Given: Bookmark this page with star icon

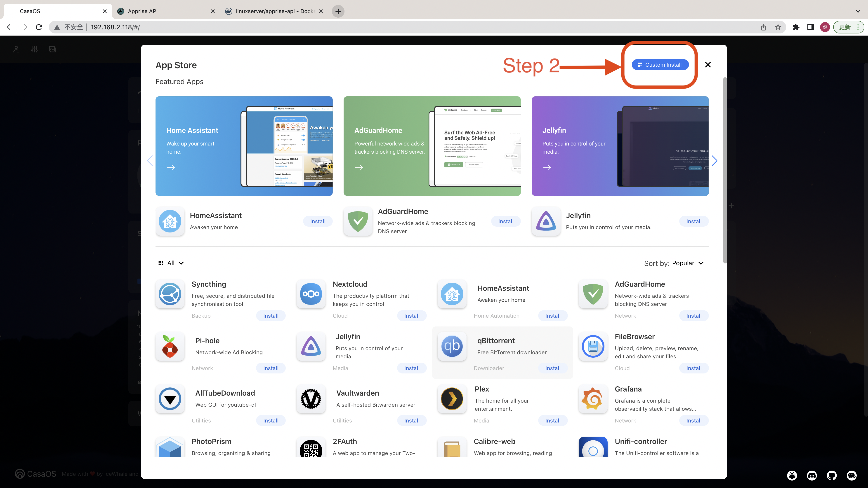Looking at the screenshot, I should coord(778,27).
